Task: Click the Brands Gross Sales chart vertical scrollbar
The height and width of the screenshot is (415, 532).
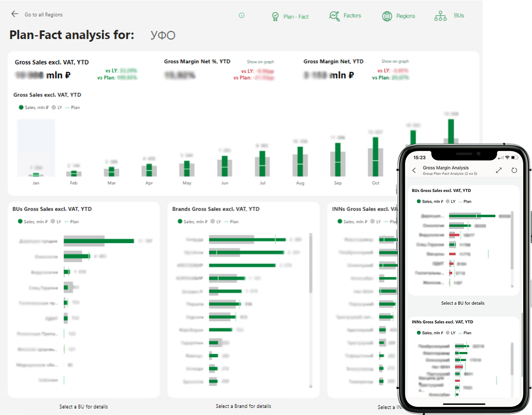Action: tap(310, 265)
